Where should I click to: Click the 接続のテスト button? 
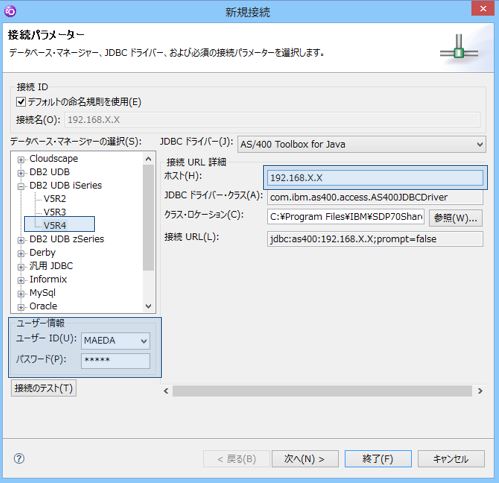click(44, 388)
